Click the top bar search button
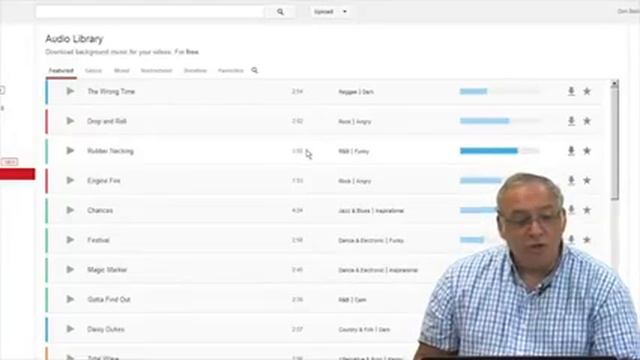The width and height of the screenshot is (640, 360). click(x=280, y=12)
